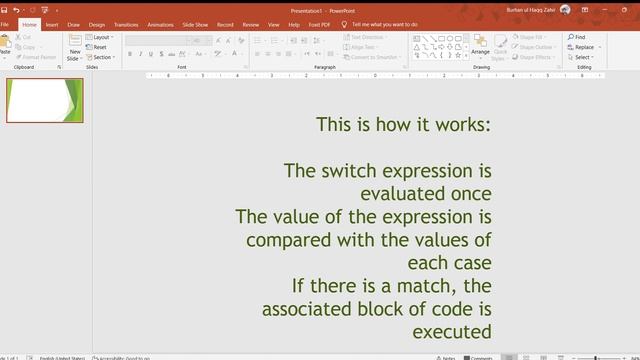Click the Find button

click(x=577, y=37)
